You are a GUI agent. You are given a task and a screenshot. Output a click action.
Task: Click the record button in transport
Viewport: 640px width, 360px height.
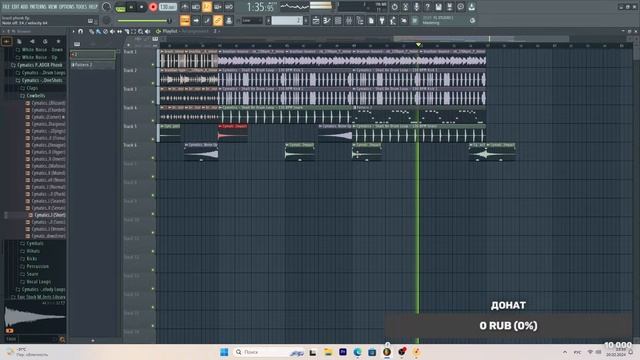click(x=153, y=7)
